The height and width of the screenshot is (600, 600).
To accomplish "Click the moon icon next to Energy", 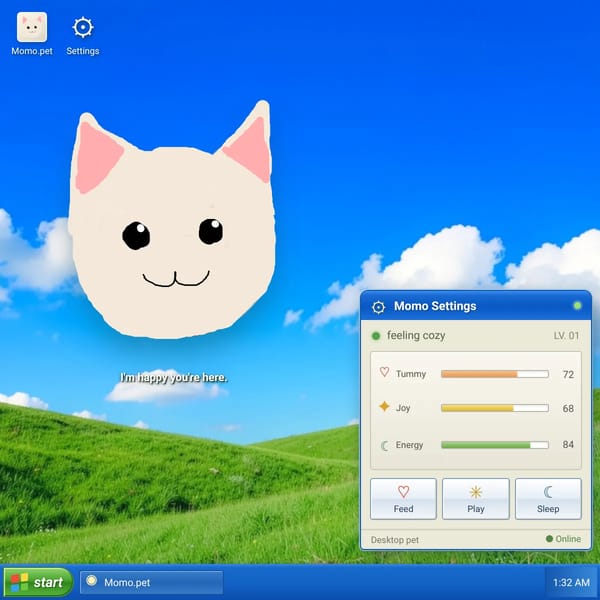I will point(385,445).
